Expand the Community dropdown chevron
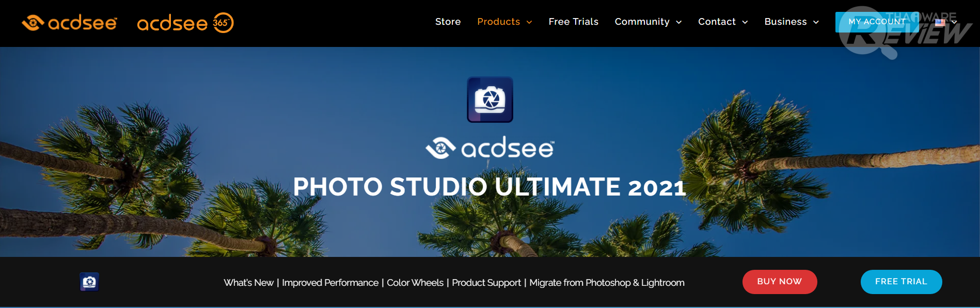This screenshot has width=980, height=308. (679, 22)
